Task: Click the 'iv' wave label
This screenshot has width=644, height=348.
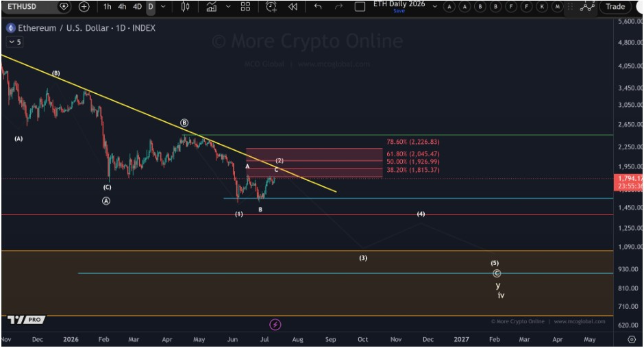Action: [x=501, y=295]
